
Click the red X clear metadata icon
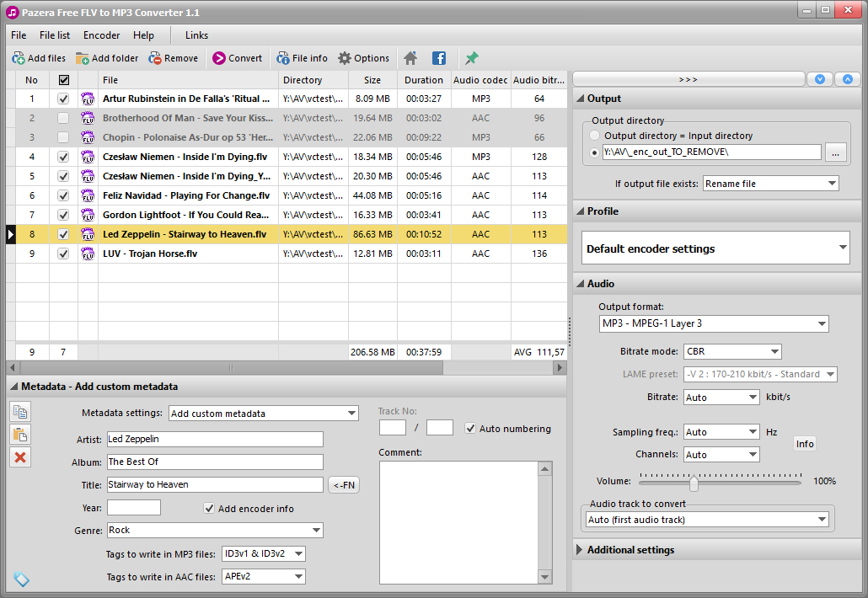[x=20, y=457]
